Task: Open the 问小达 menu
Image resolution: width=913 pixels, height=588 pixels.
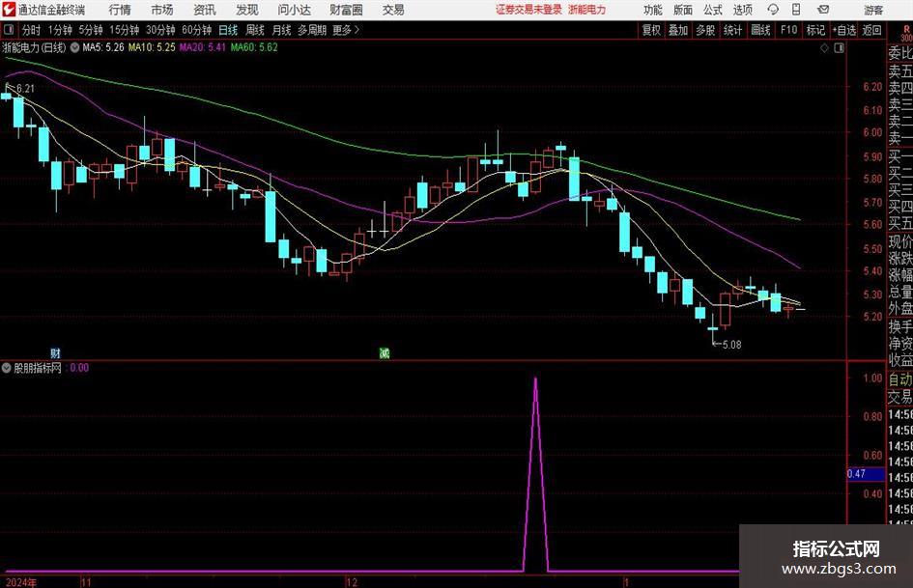Action: (x=294, y=10)
